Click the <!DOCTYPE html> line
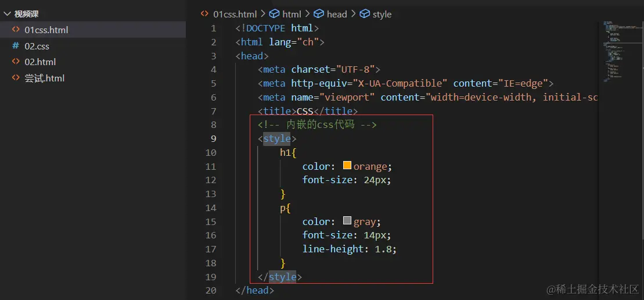Screen dimensions: 644x300 (277, 28)
